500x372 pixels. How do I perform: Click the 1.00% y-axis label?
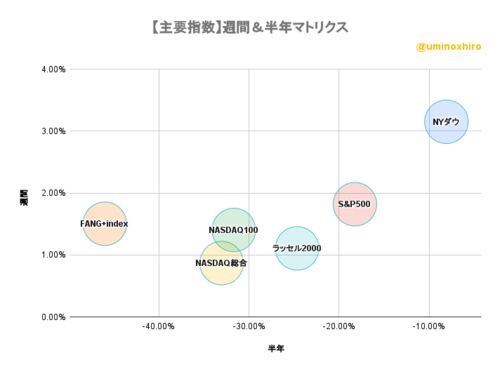(x=53, y=255)
